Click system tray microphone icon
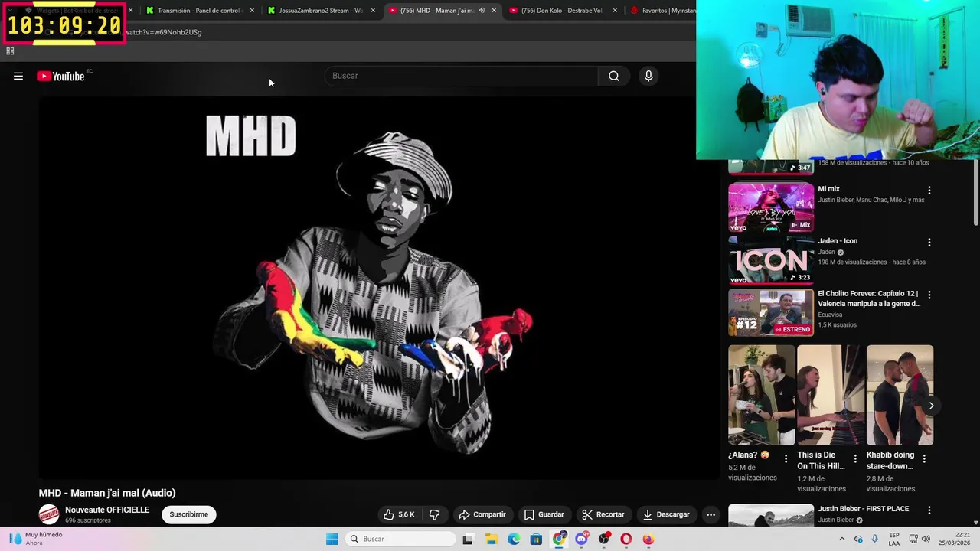 (874, 539)
